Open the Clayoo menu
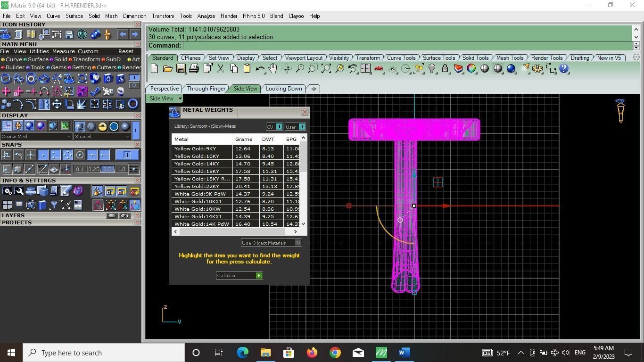This screenshot has height=362, width=644. click(x=296, y=16)
